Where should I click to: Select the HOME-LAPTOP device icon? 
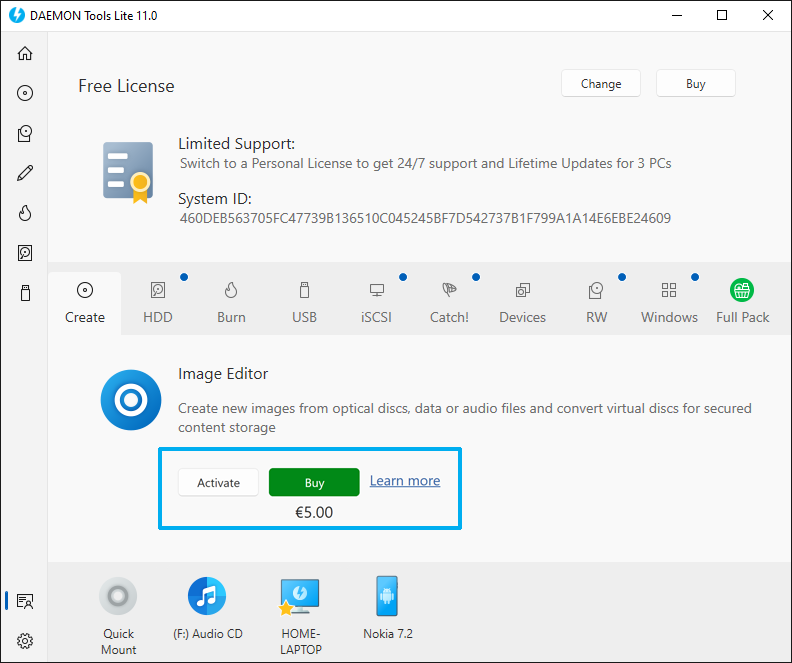(300, 596)
